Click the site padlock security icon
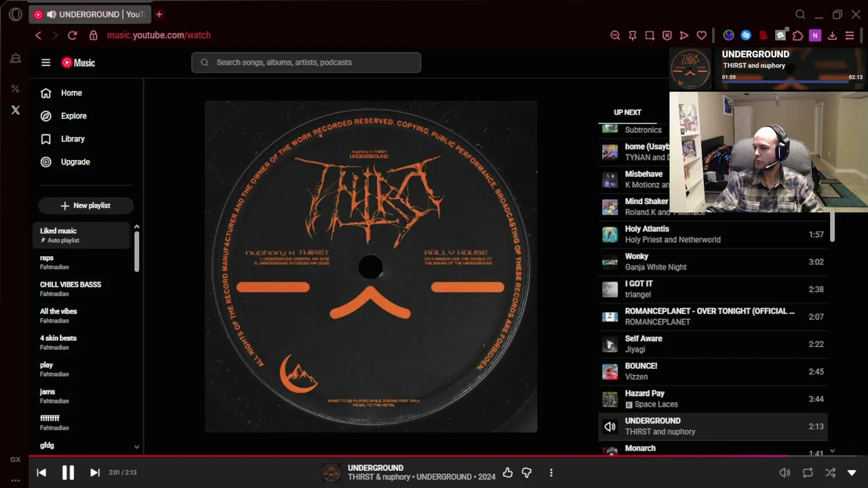 pos(94,35)
